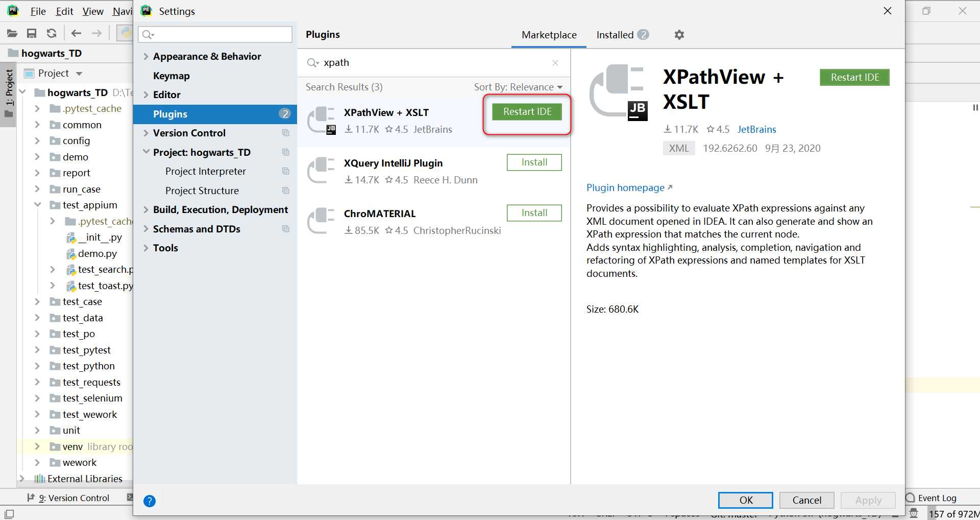980x520 pixels.
Task: Expand the Tools settings section
Action: [x=146, y=248]
